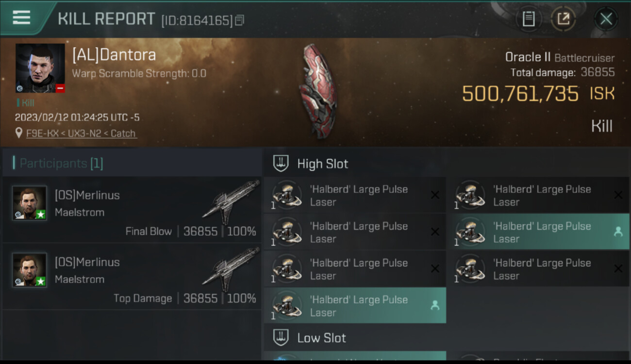This screenshot has width=631, height=364.
Task: Share the kill report externally
Action: coord(563,19)
